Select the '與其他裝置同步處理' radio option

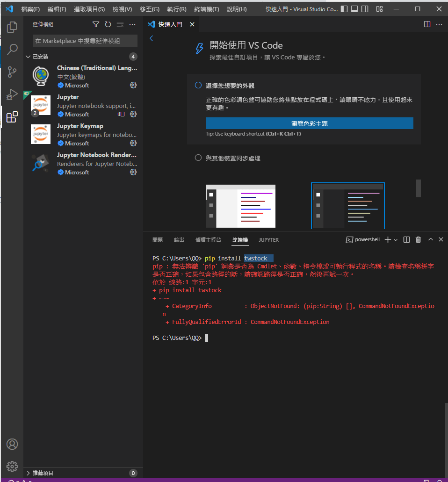click(198, 158)
